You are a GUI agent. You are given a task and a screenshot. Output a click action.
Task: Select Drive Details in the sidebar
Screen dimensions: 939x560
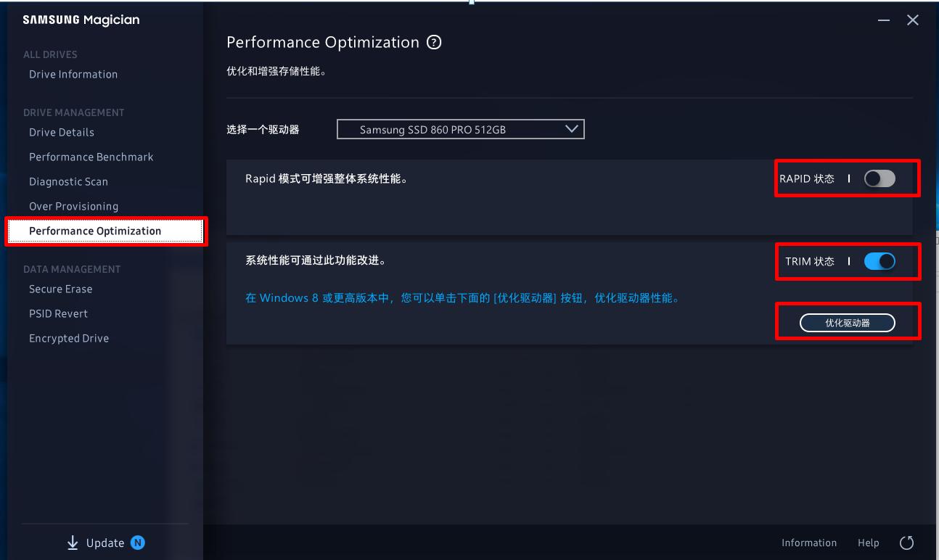click(61, 132)
